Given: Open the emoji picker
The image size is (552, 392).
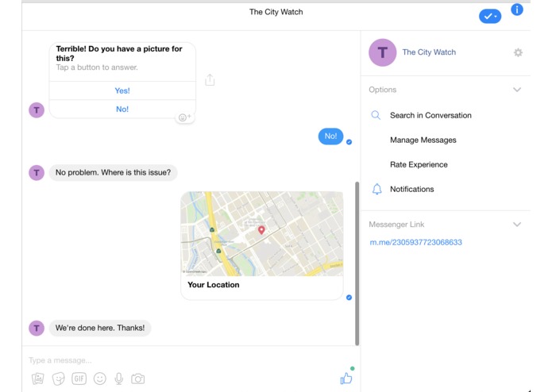Looking at the screenshot, I should (100, 379).
